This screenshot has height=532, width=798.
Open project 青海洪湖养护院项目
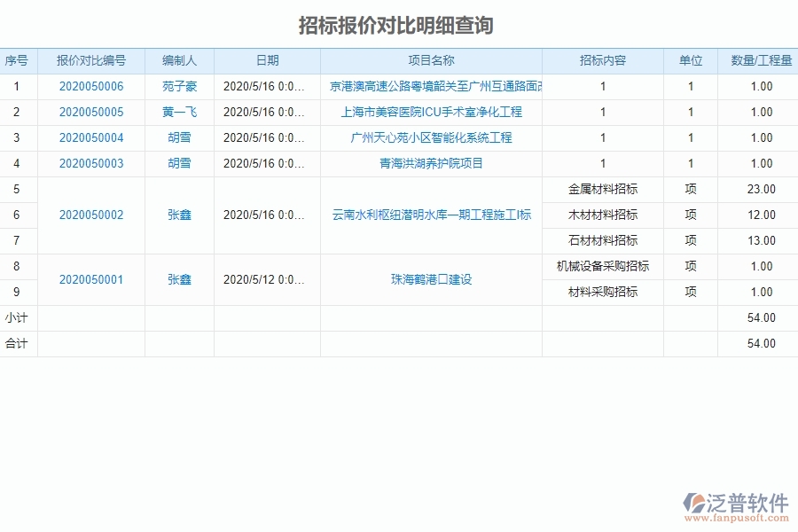(x=430, y=163)
